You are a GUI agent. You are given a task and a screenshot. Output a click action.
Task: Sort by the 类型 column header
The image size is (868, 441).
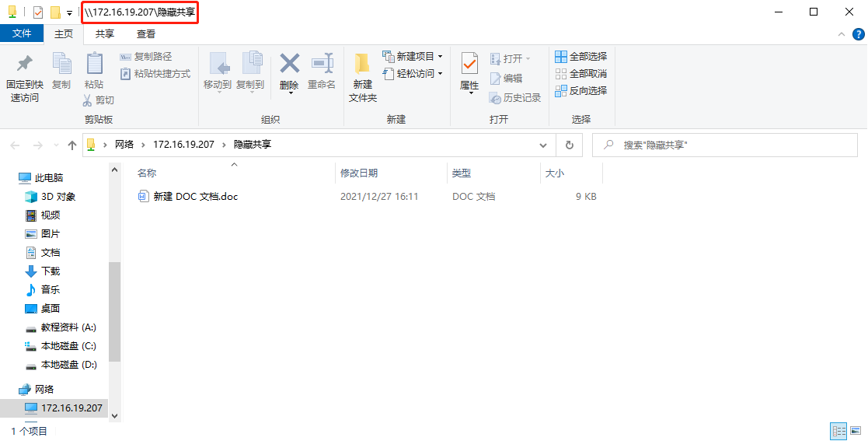pos(461,173)
